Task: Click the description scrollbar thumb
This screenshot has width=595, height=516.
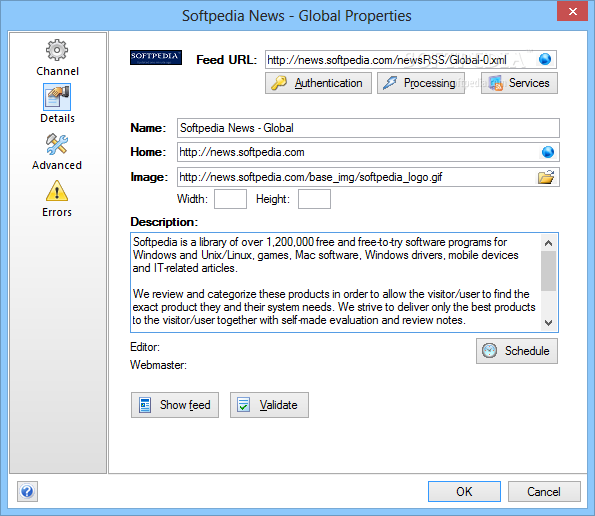Action: click(548, 271)
